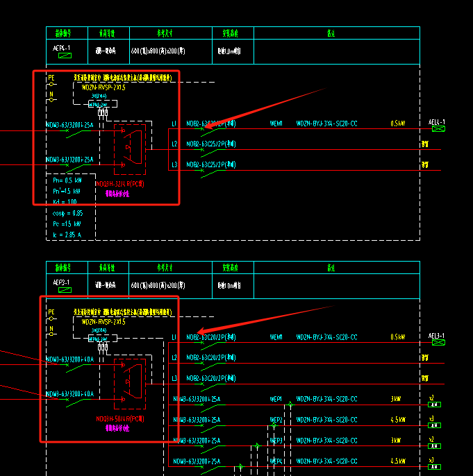This screenshot has width=473, height=476.
Task: Click the 'Pc =1.5 kW' parameter line
Action: pyautogui.click(x=67, y=224)
